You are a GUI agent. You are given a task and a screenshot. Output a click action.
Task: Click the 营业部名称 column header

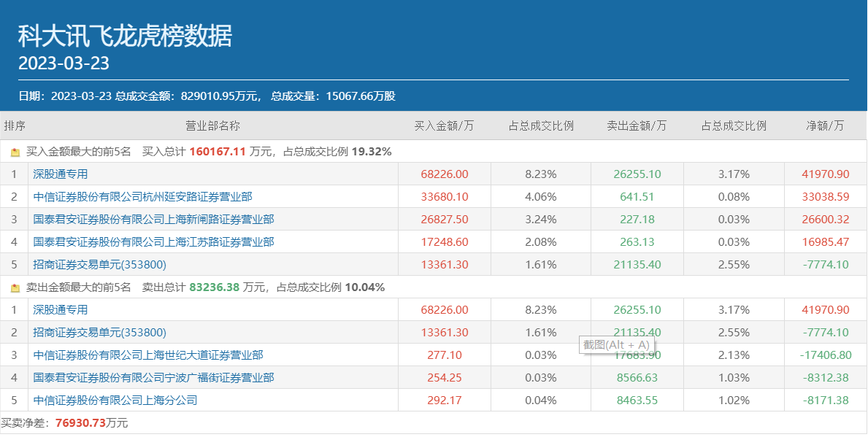[212, 125]
